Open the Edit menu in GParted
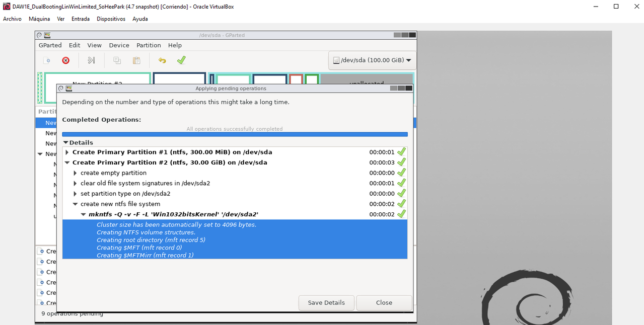Viewport: 644px width, 325px height. click(x=75, y=45)
